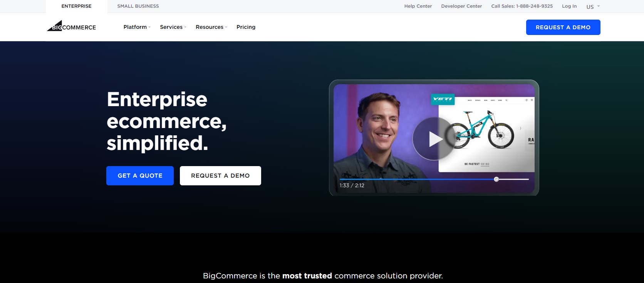The image size is (644, 283).
Task: Click the Yeti logo in the video
Action: (x=443, y=99)
